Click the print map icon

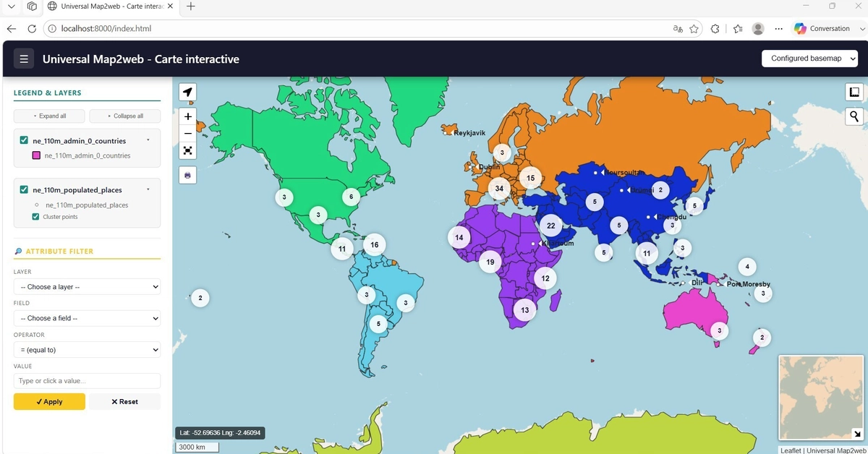point(188,175)
